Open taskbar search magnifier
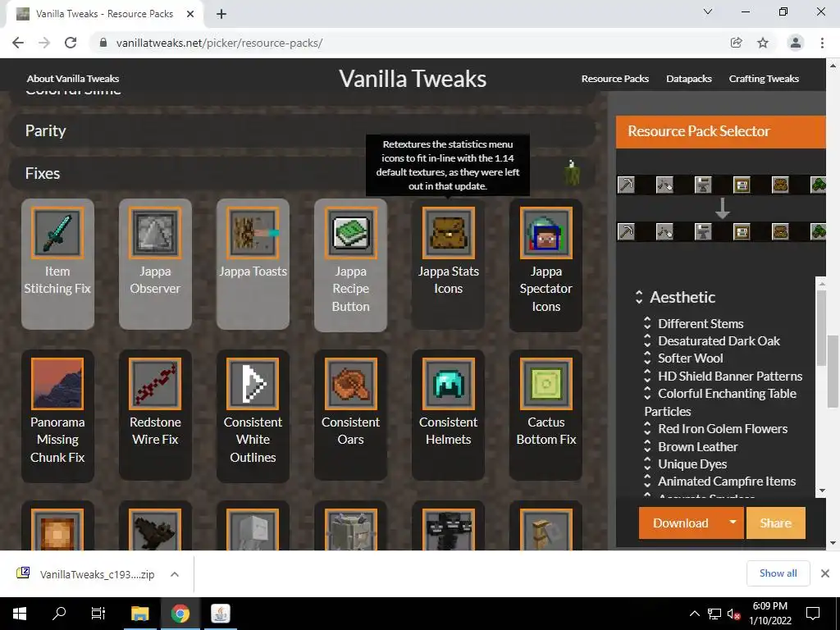Image resolution: width=840 pixels, height=630 pixels. (59, 614)
